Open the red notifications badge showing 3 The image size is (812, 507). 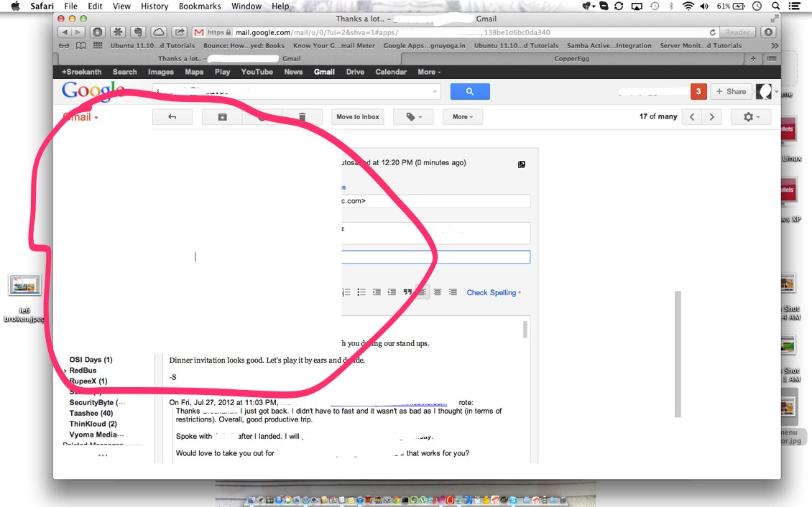coord(698,92)
